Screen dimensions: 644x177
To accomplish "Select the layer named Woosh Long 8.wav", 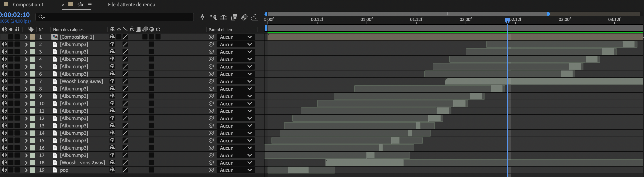I will point(81,81).
